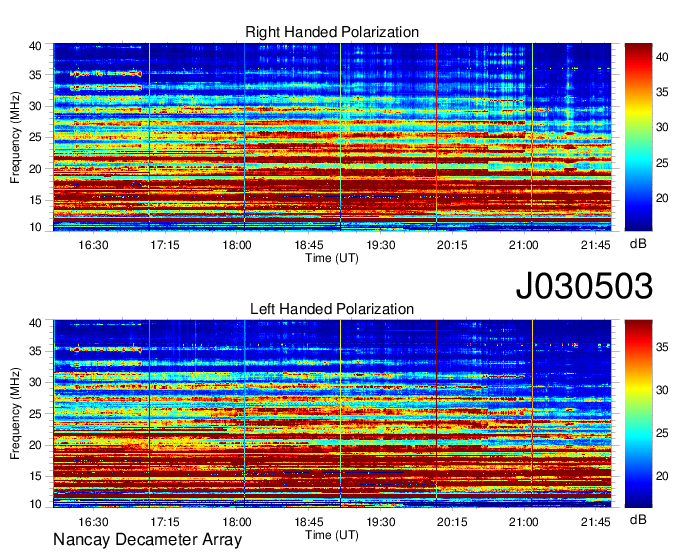Click the 21:00 time tick of the Left Handed plot

pos(524,522)
